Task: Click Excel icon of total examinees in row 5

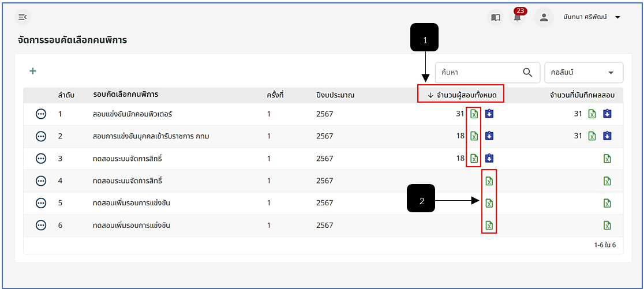Action: coord(489,203)
